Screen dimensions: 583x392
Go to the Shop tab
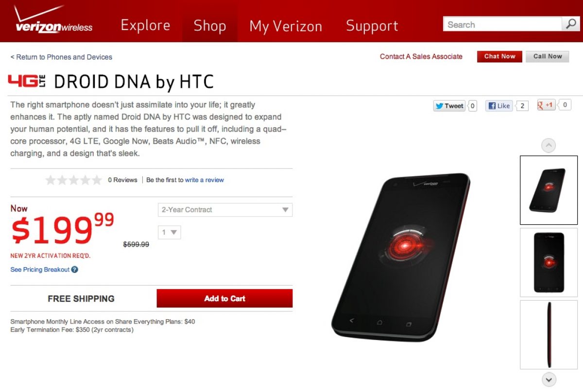pos(210,25)
